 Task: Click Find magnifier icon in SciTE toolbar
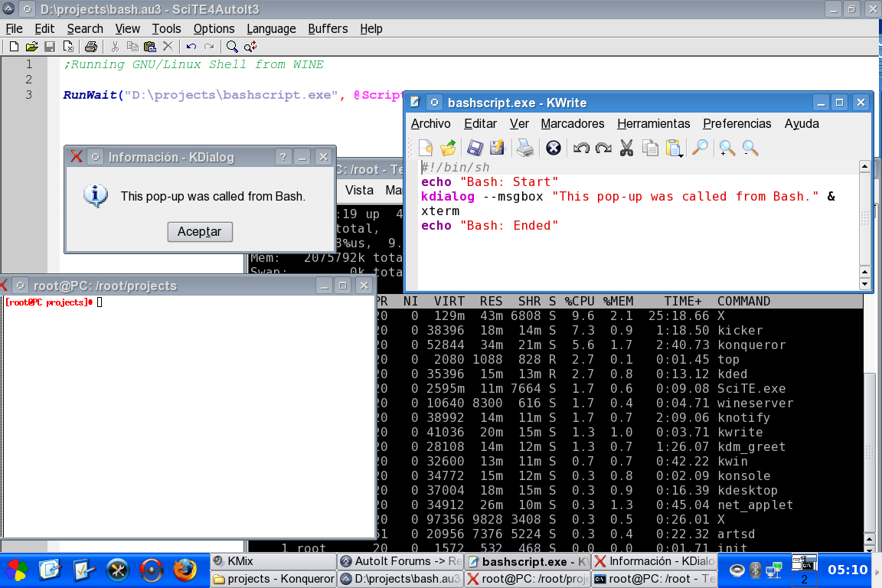click(x=232, y=47)
